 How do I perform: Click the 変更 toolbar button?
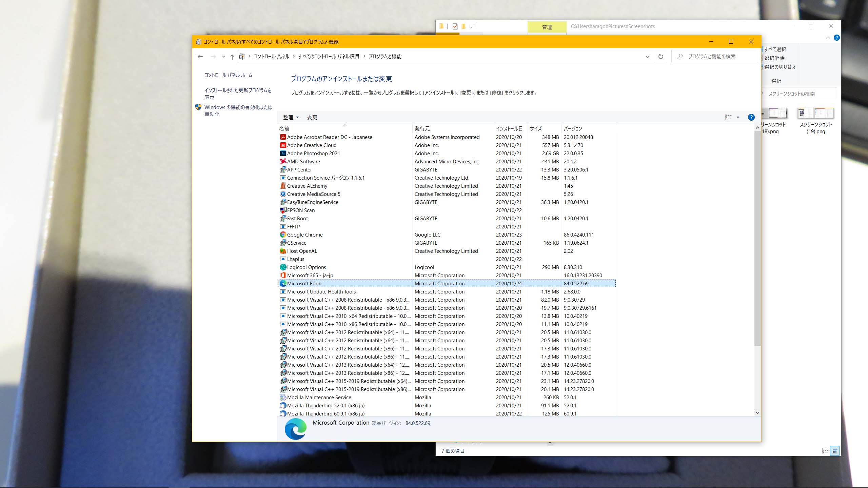click(312, 117)
